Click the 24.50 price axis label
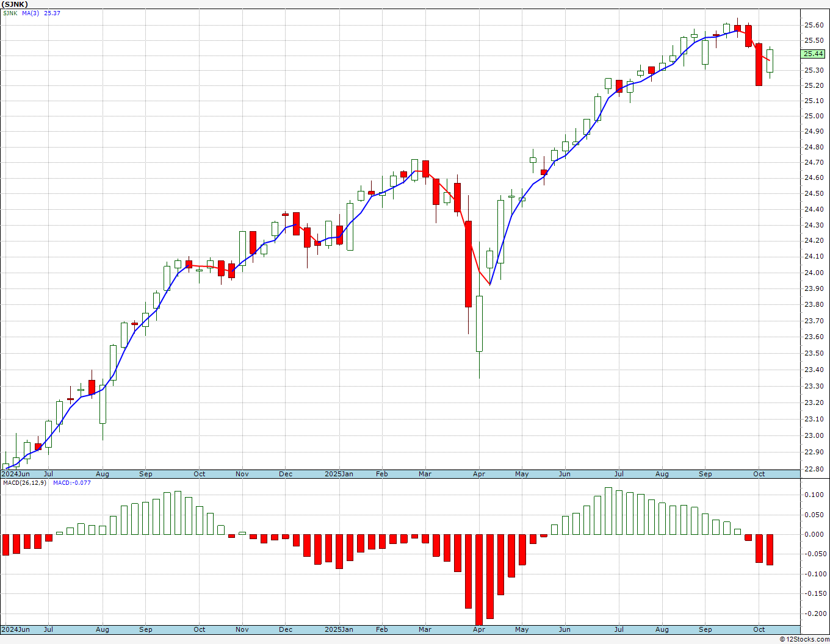The image size is (830, 644). tap(814, 193)
